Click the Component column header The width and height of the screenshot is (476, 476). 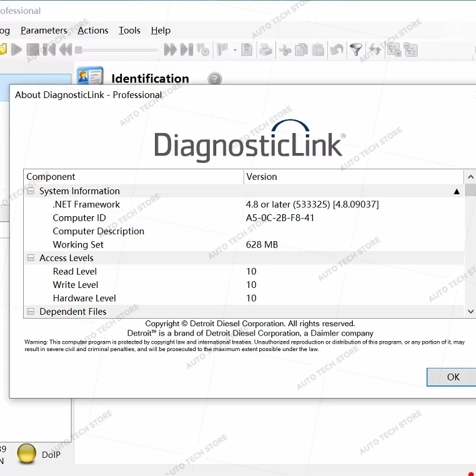point(134,177)
